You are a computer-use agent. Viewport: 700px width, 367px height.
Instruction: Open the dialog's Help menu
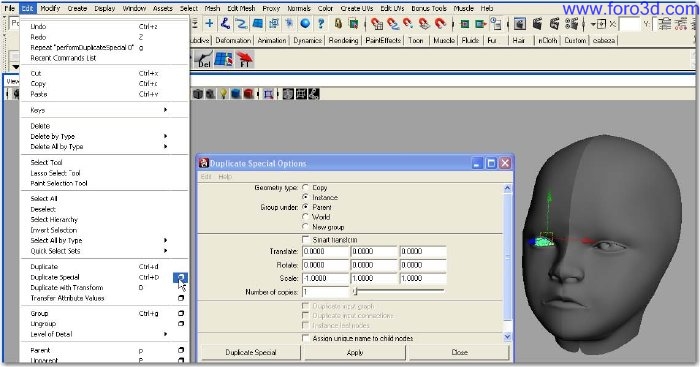pyautogui.click(x=225, y=177)
